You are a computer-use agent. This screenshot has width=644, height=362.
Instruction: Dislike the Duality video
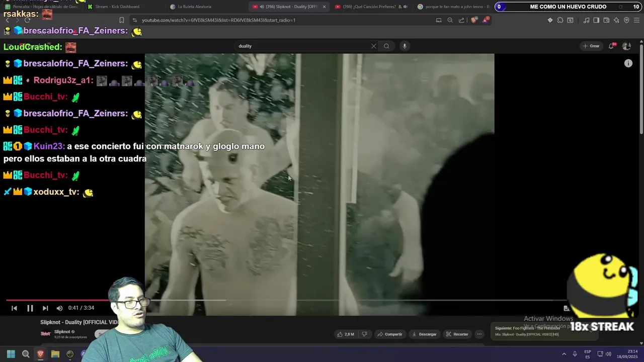point(365,334)
